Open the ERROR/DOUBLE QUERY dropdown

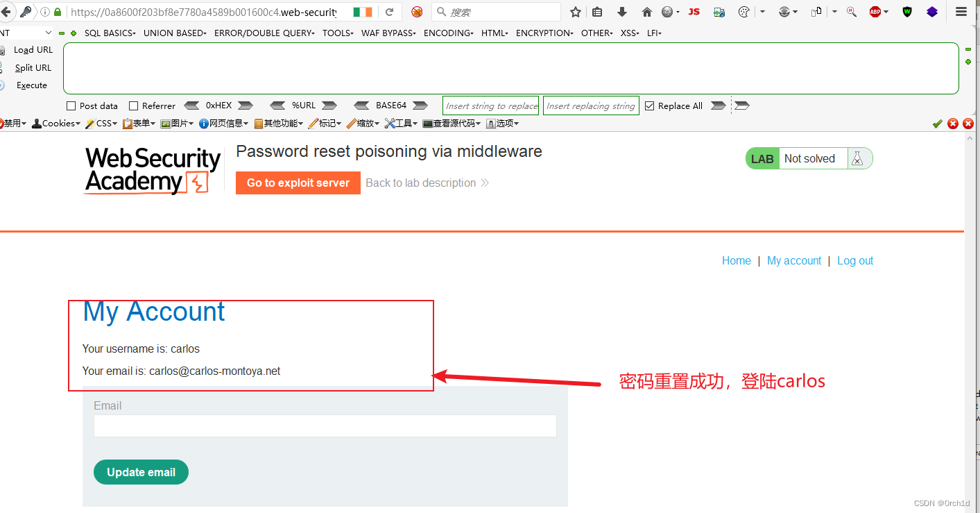pos(264,33)
